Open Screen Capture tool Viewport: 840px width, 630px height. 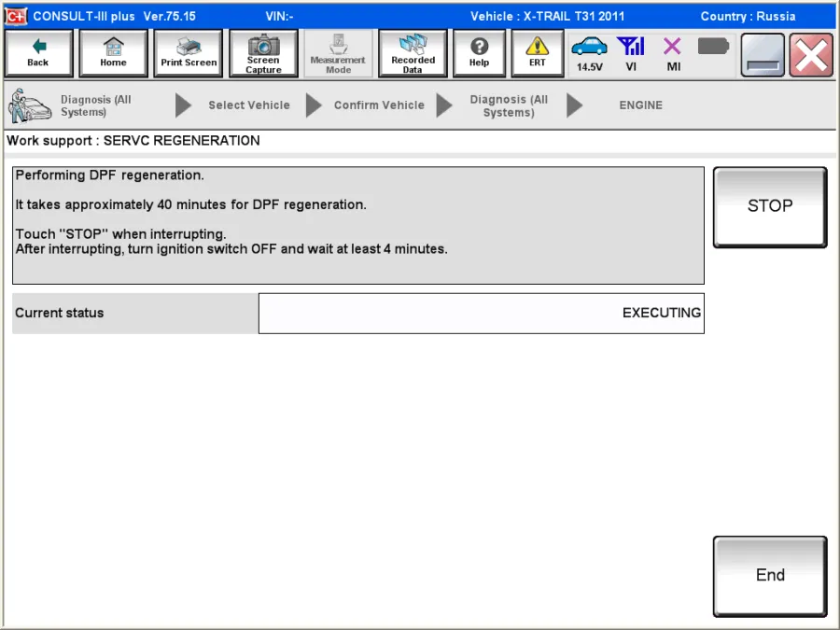point(263,53)
